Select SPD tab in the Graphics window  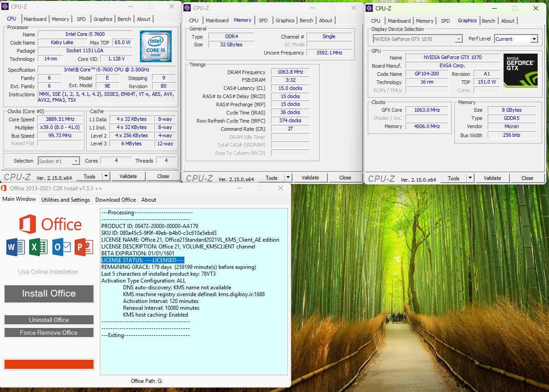click(x=445, y=21)
